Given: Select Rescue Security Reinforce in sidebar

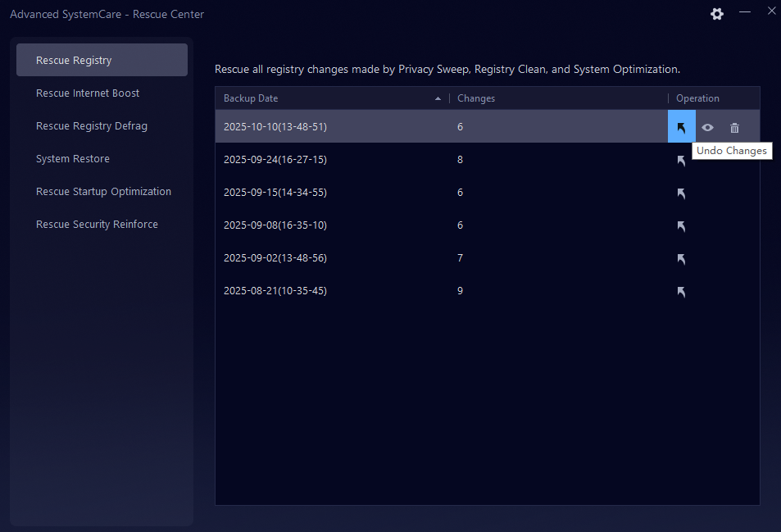Looking at the screenshot, I should point(97,225).
